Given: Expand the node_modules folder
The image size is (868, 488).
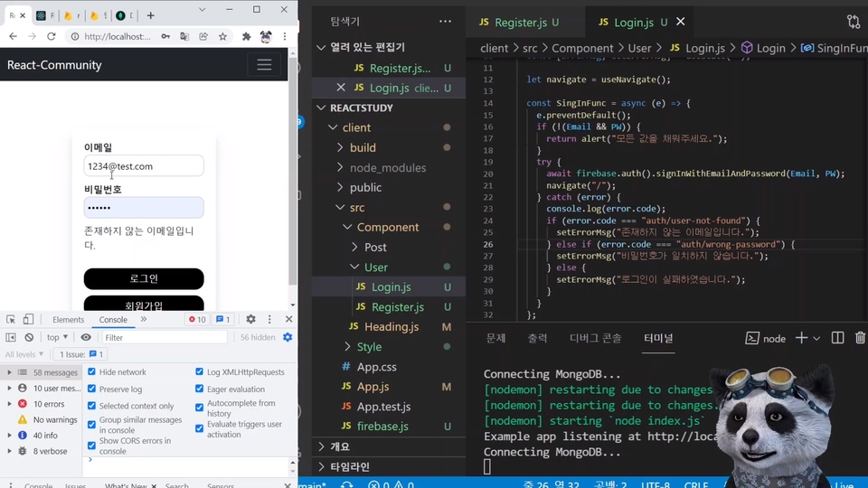Looking at the screenshot, I should point(388,168).
